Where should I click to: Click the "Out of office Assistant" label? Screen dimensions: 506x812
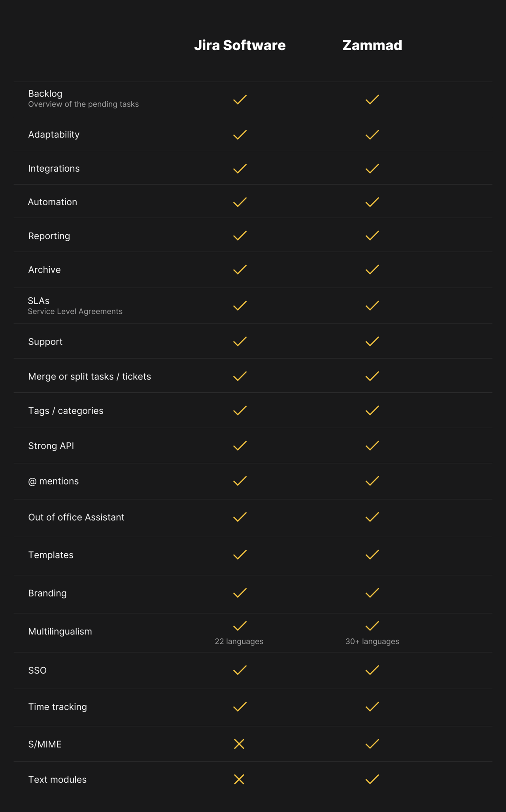76,517
